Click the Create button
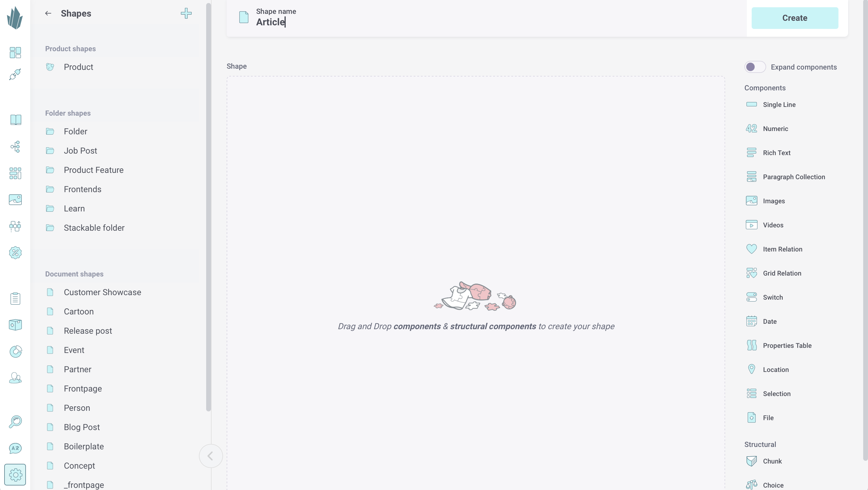Screen dimensions: 868x490 (795, 18)
